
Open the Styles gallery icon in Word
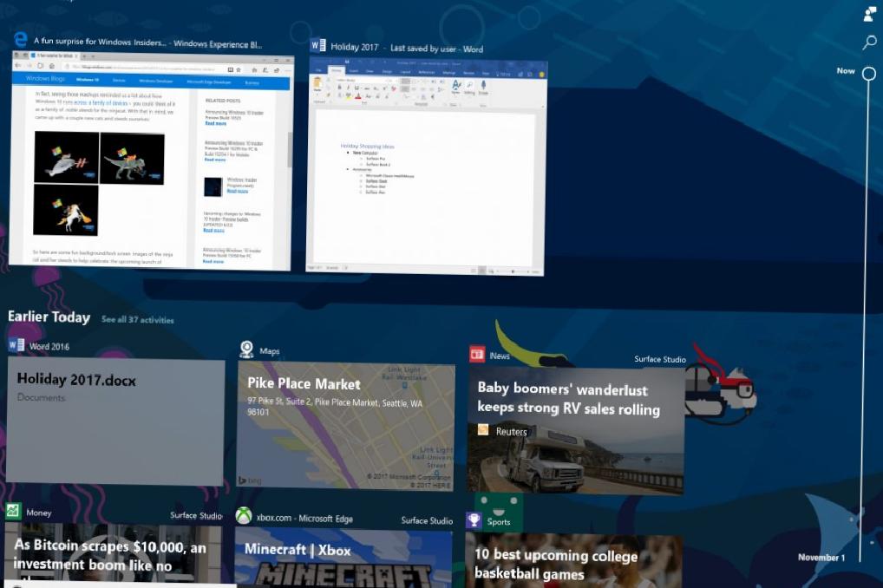[456, 85]
